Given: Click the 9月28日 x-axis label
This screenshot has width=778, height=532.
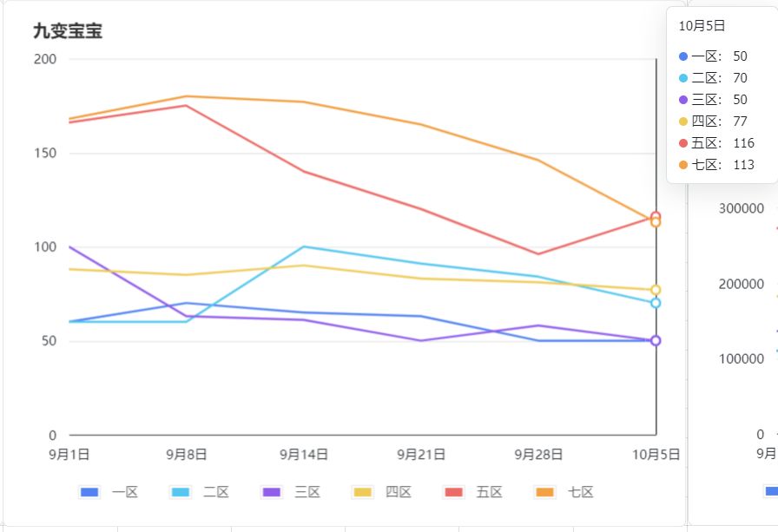Looking at the screenshot, I should tap(538, 454).
